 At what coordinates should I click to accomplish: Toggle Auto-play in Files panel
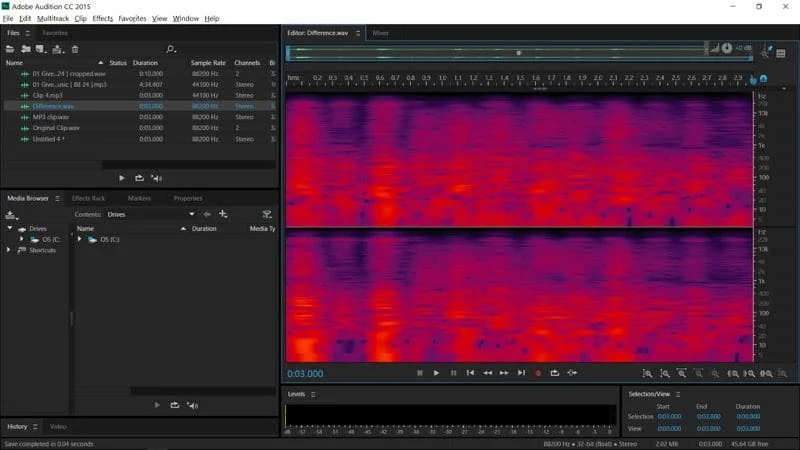coord(157,178)
